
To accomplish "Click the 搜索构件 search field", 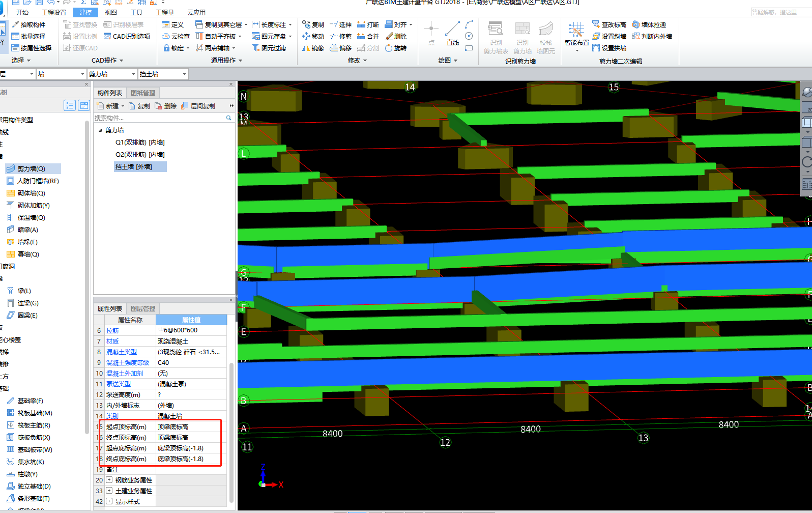I will [159, 118].
